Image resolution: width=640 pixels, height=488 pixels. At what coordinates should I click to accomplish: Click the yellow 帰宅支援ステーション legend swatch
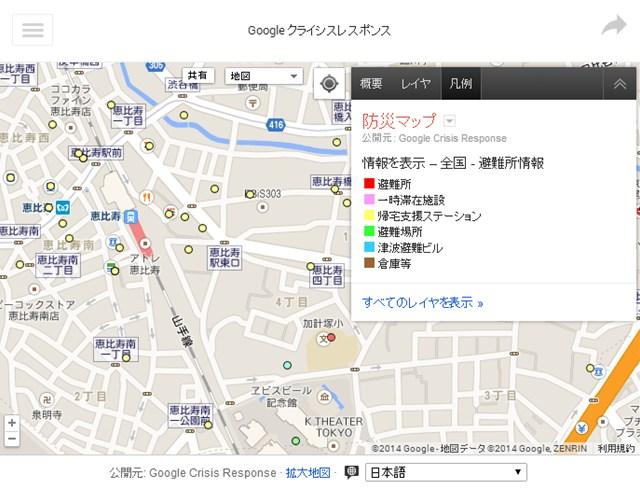pyautogui.click(x=369, y=215)
